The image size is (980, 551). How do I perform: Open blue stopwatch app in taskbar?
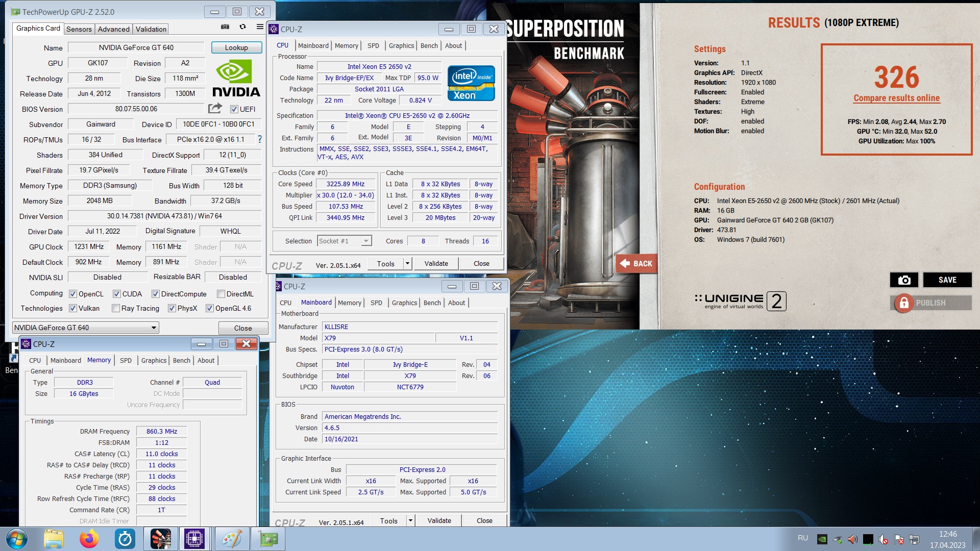pyautogui.click(x=125, y=539)
